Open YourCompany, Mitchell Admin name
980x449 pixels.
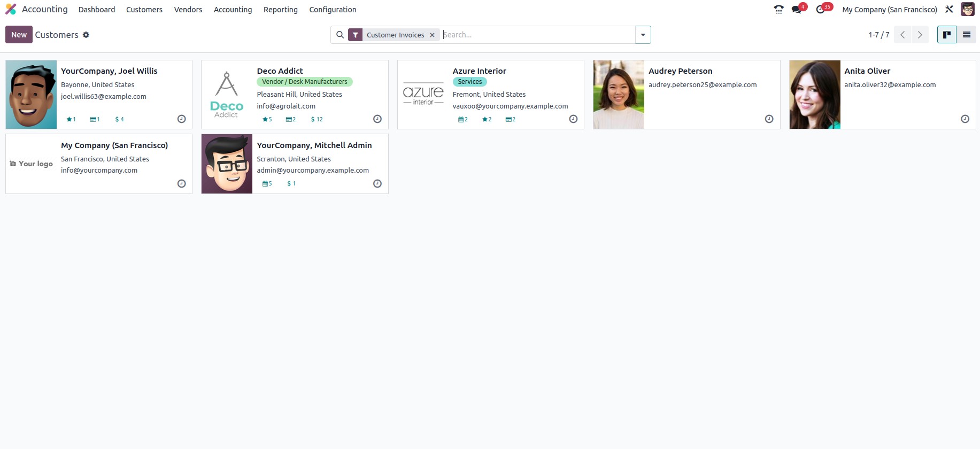click(x=314, y=145)
